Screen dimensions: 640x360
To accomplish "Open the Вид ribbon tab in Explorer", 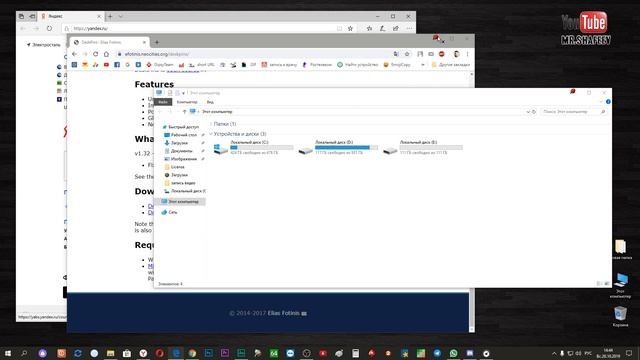I will coord(210,102).
